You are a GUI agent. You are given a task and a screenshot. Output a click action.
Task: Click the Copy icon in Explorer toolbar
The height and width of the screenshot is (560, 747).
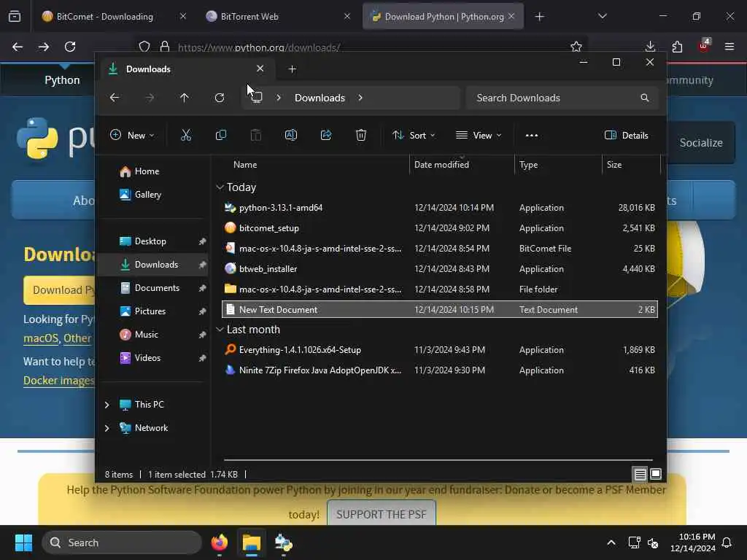point(220,135)
